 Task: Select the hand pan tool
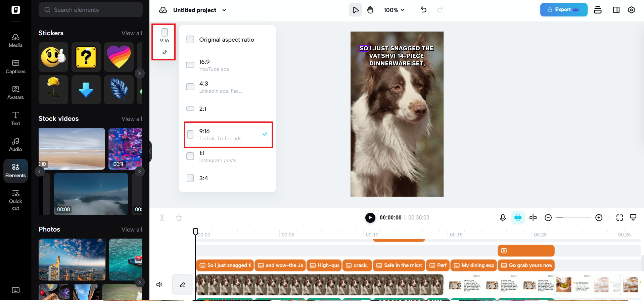coord(370,10)
